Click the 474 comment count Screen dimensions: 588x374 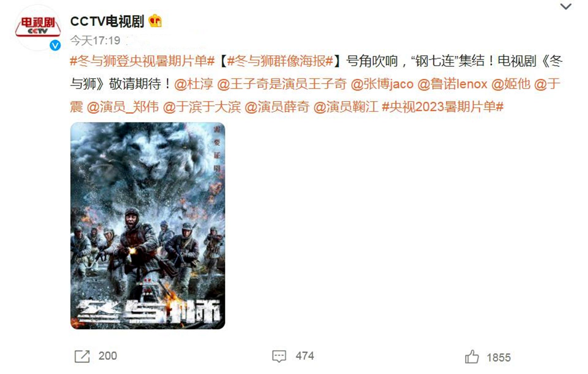[305, 356]
